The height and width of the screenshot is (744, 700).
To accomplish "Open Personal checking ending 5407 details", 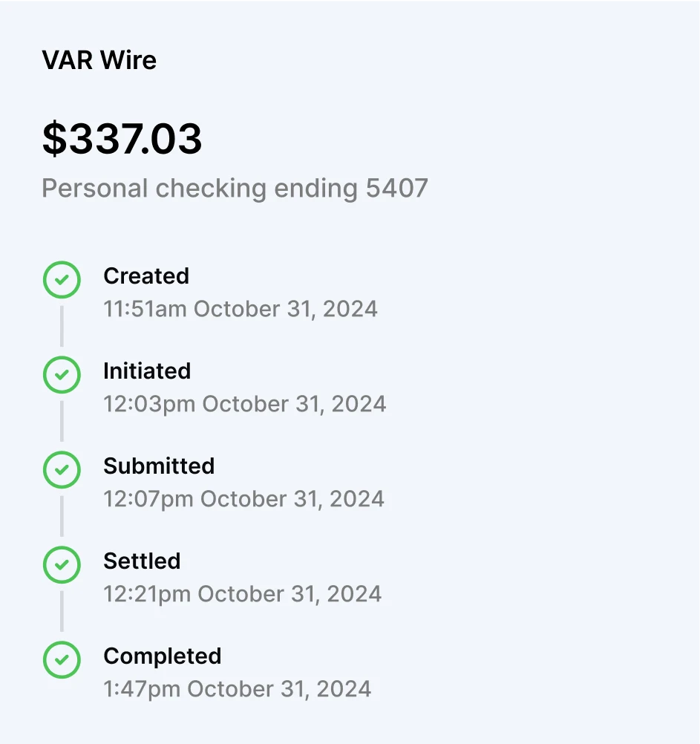I will 235,188.
